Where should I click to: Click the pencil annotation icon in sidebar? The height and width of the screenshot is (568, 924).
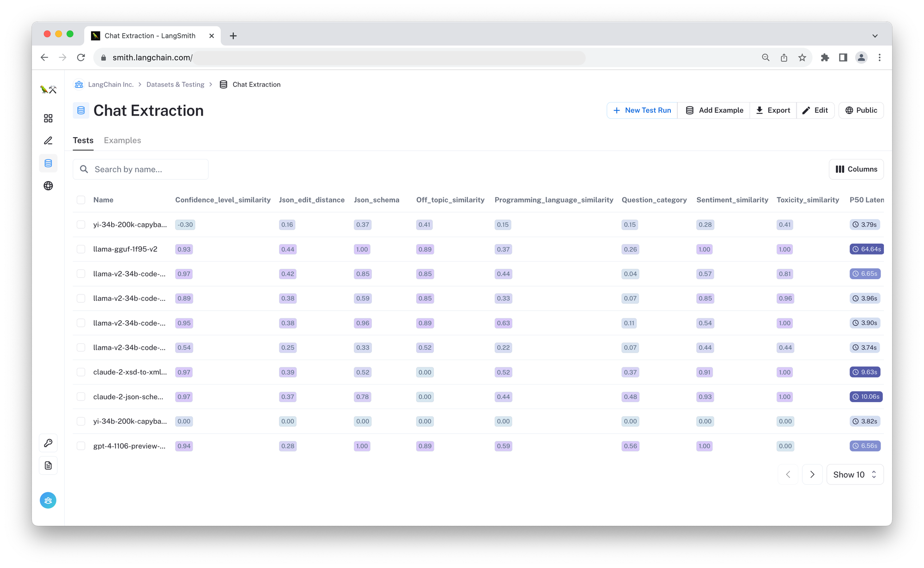click(48, 140)
